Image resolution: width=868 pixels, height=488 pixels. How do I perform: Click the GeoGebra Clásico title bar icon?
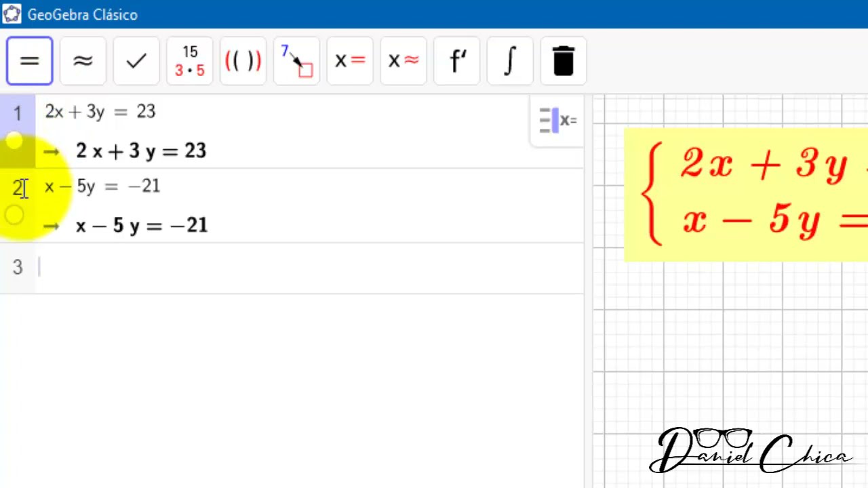tap(12, 14)
